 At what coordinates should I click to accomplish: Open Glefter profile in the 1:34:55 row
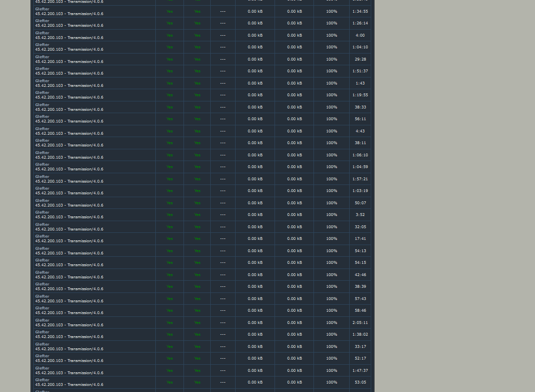tap(42, 9)
